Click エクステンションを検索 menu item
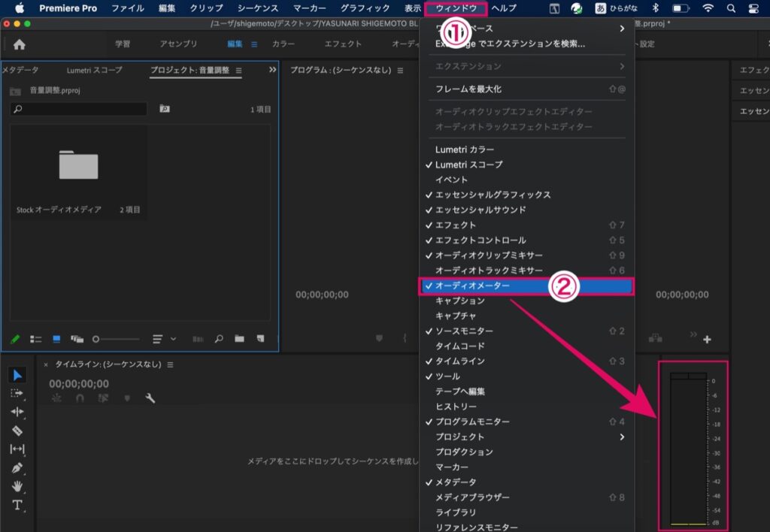 tap(526, 44)
